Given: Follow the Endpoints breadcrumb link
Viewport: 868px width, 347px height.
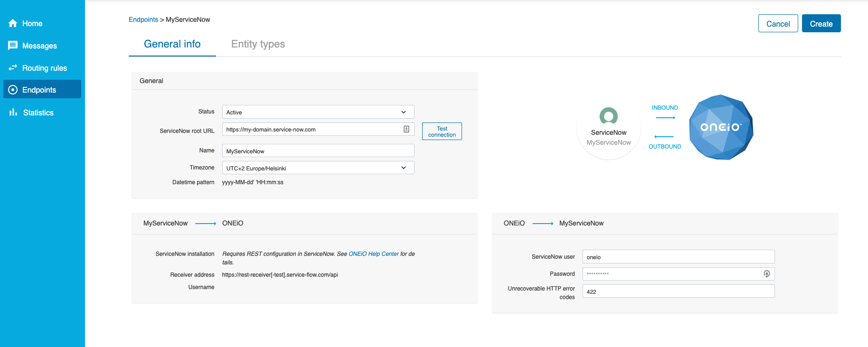Looking at the screenshot, I should (143, 19).
